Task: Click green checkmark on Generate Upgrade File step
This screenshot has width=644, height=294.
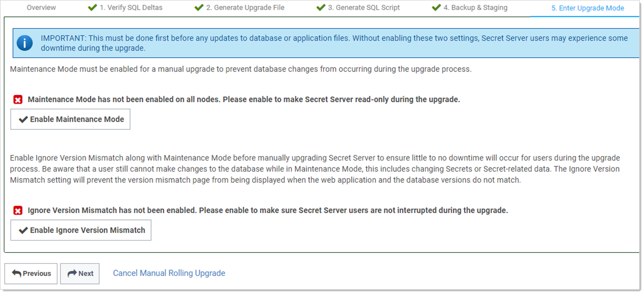Action: click(x=199, y=8)
